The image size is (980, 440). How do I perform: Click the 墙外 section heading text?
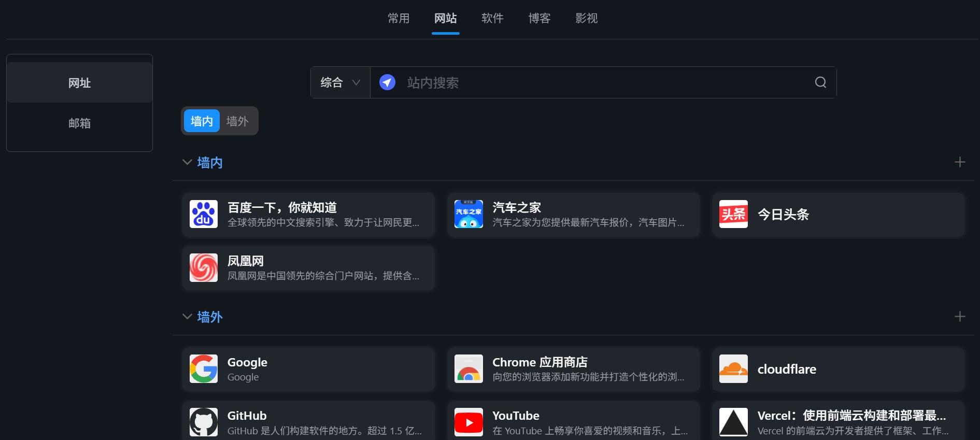point(210,317)
